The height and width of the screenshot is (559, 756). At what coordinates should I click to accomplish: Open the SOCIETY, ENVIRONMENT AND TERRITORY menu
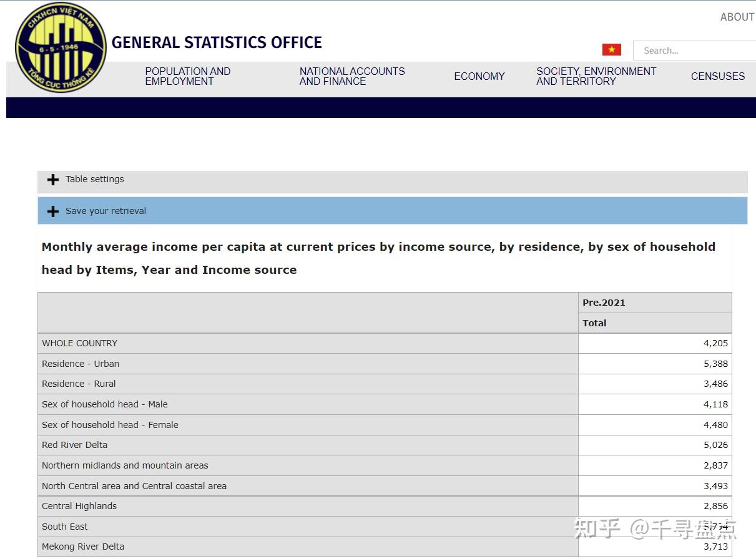point(596,76)
